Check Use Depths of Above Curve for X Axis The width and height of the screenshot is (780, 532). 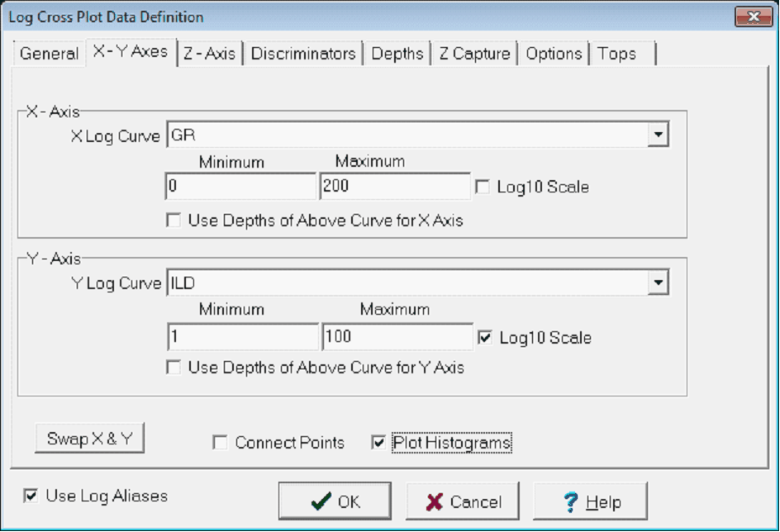[x=174, y=221]
